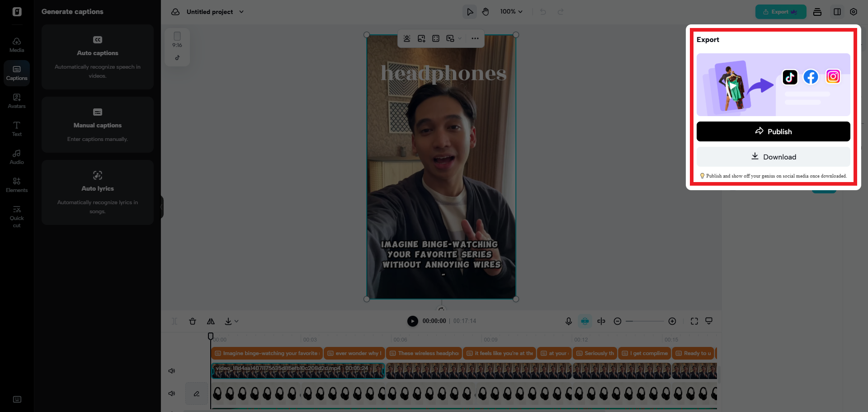868x412 pixels.
Task: Open the 100% zoom level dropdown
Action: click(511, 12)
